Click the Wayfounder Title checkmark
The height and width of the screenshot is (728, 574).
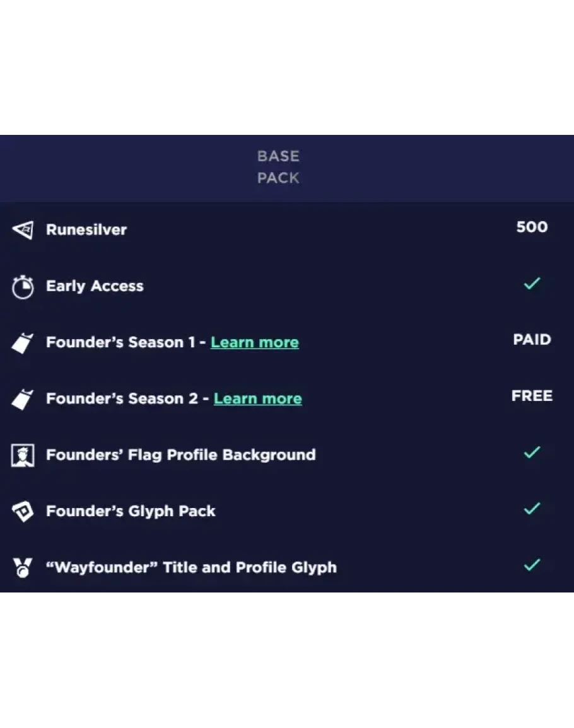[x=532, y=565]
